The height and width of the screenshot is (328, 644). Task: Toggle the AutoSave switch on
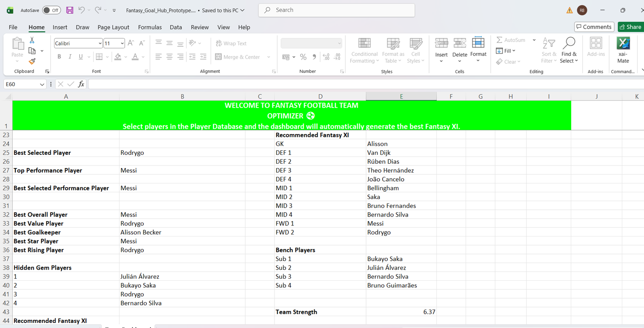51,10
